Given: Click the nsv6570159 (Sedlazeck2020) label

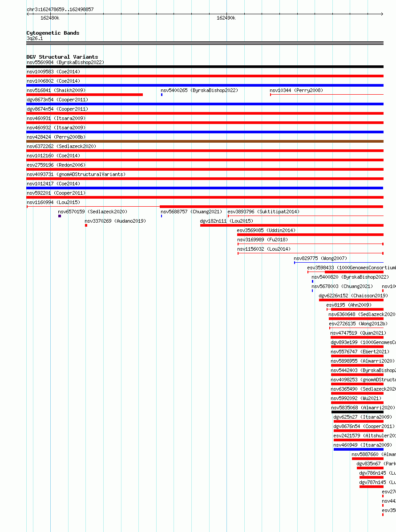Looking at the screenshot, I should click(x=93, y=212).
